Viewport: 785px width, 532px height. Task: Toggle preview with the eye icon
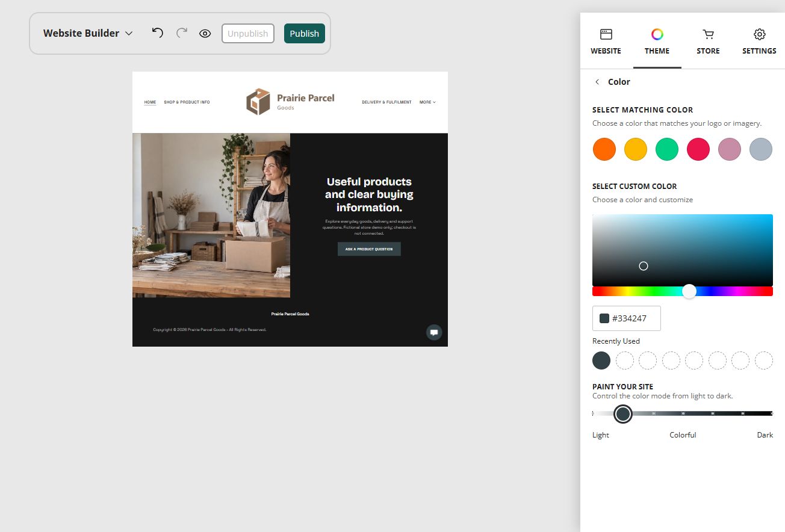205,33
